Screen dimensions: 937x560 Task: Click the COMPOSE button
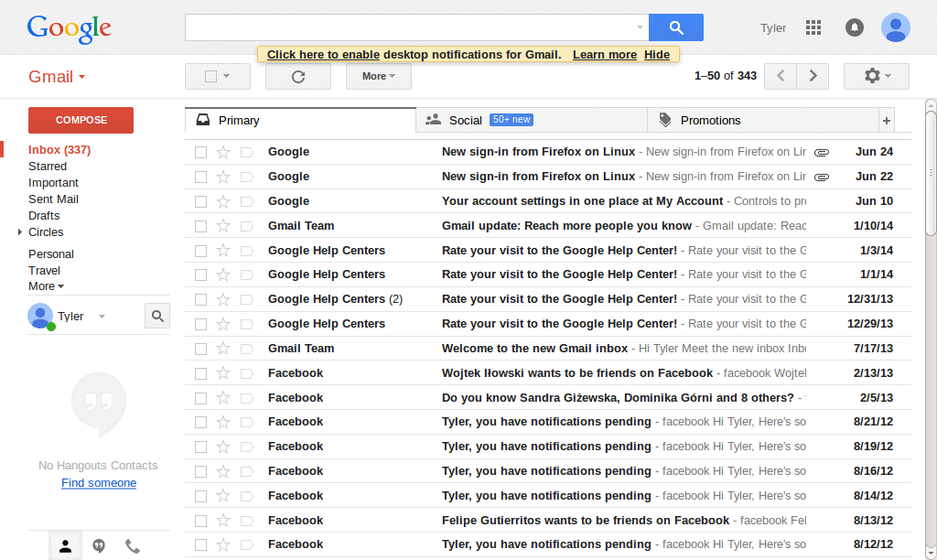tap(81, 120)
